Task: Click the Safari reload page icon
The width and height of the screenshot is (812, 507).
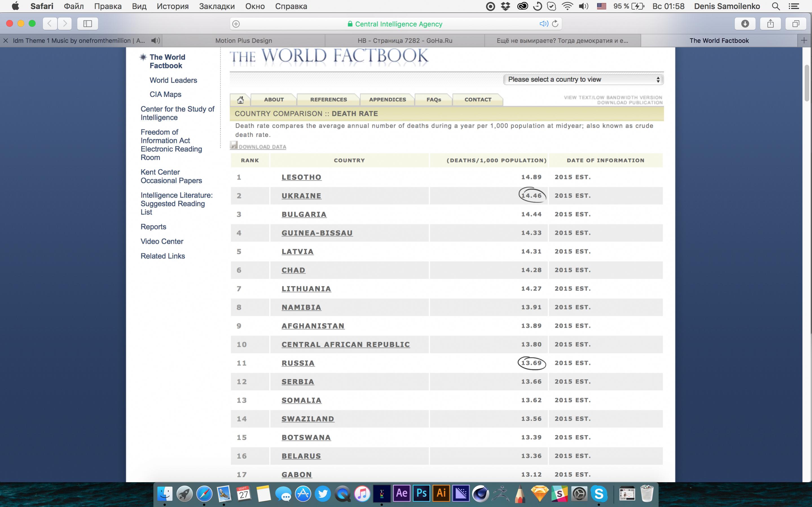Action: pos(555,24)
